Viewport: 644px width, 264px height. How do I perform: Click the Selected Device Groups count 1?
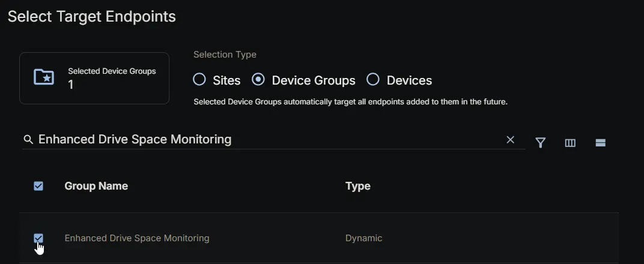pyautogui.click(x=71, y=85)
